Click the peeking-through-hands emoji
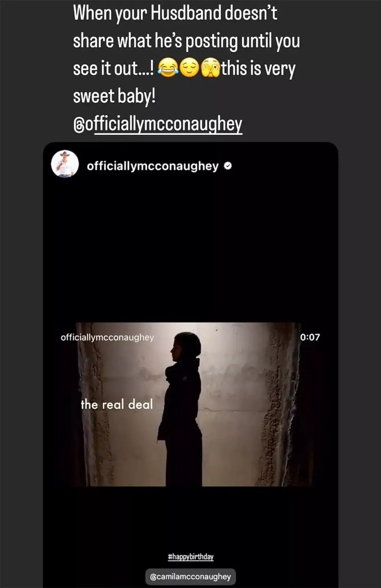The height and width of the screenshot is (588, 381). (210, 68)
